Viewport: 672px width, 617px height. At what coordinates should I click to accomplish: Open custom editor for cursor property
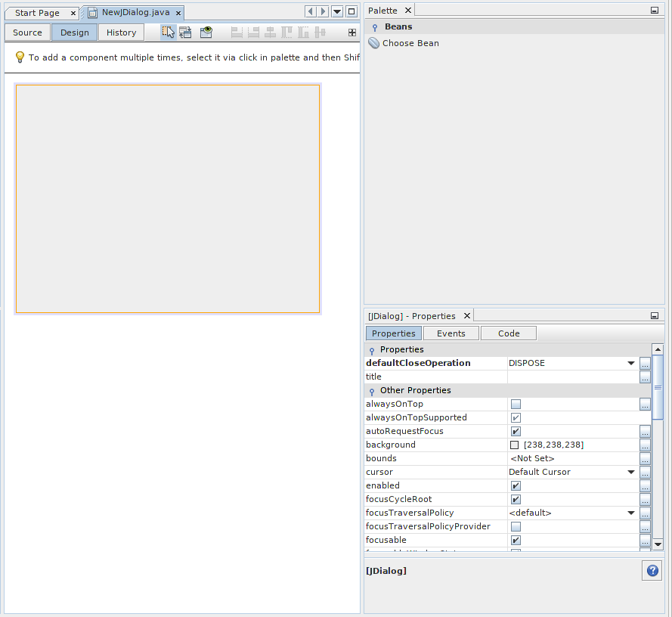click(645, 472)
